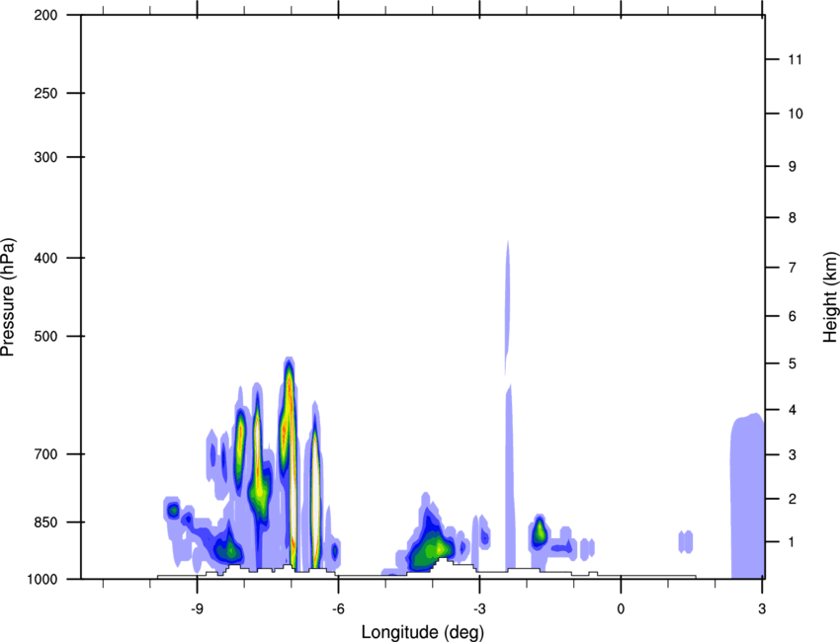Click height tick label 6
This screenshot has width=840, height=642.
click(x=792, y=316)
